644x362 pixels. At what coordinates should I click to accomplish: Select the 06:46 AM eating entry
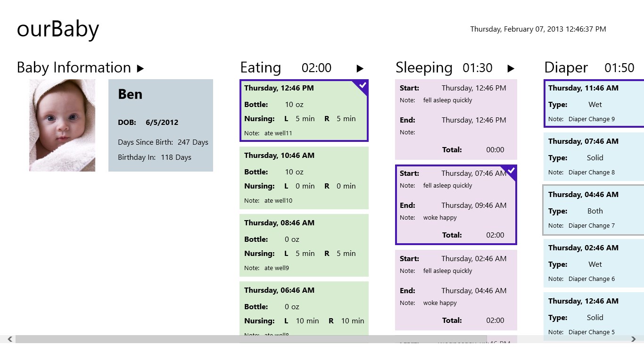(x=304, y=309)
